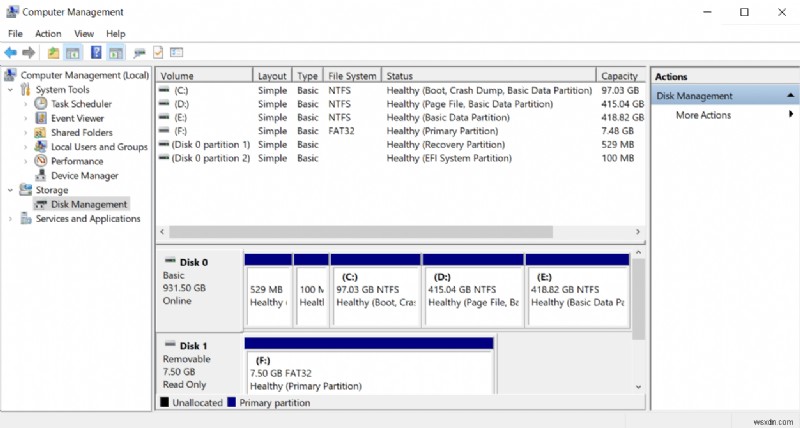Click the rightmost list view toolbar icon
Screen dimensions: 800x428
pos(177,52)
